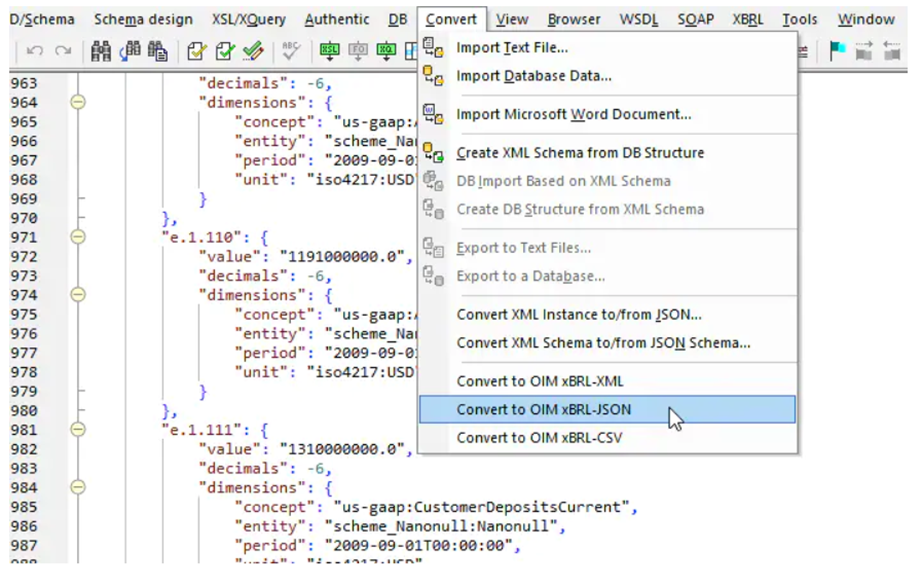921x586 pixels.
Task: Run XSL transformation toolbar icon
Action: point(329,51)
